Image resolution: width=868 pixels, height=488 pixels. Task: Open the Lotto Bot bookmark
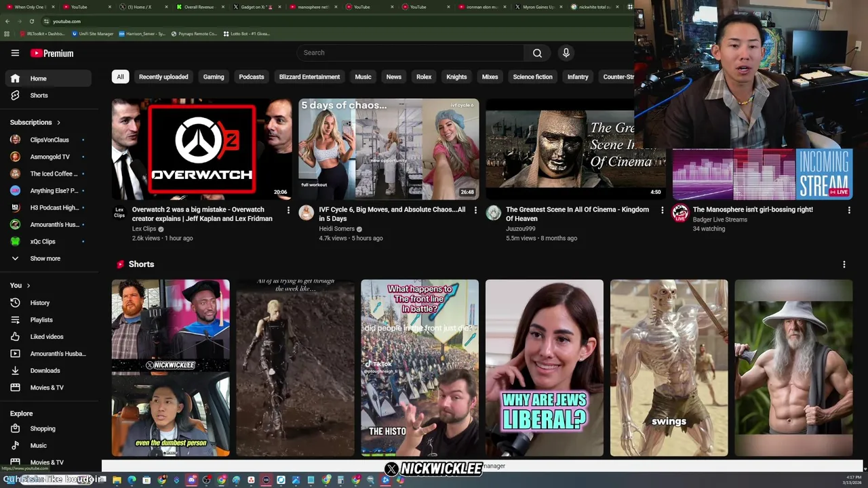coord(246,33)
